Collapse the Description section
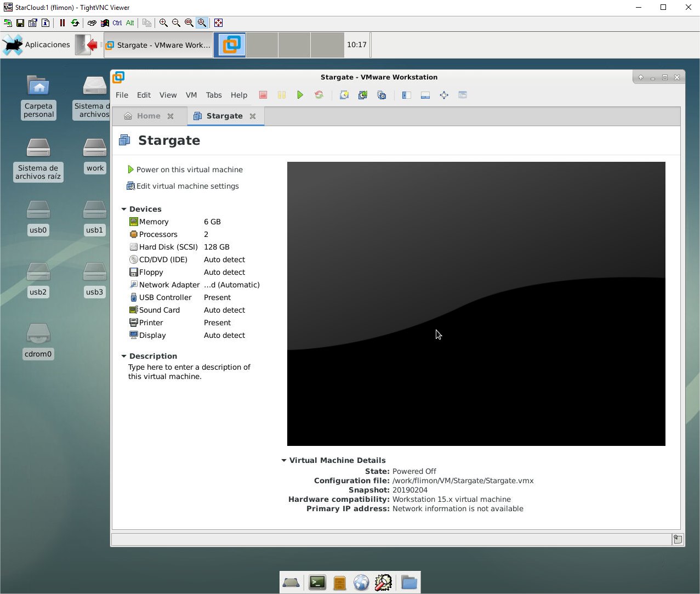Screen dimensions: 700x594 (x=124, y=356)
